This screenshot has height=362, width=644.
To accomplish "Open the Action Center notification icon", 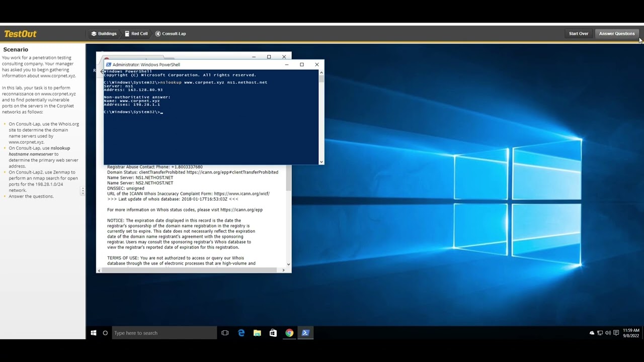I will 616,333.
